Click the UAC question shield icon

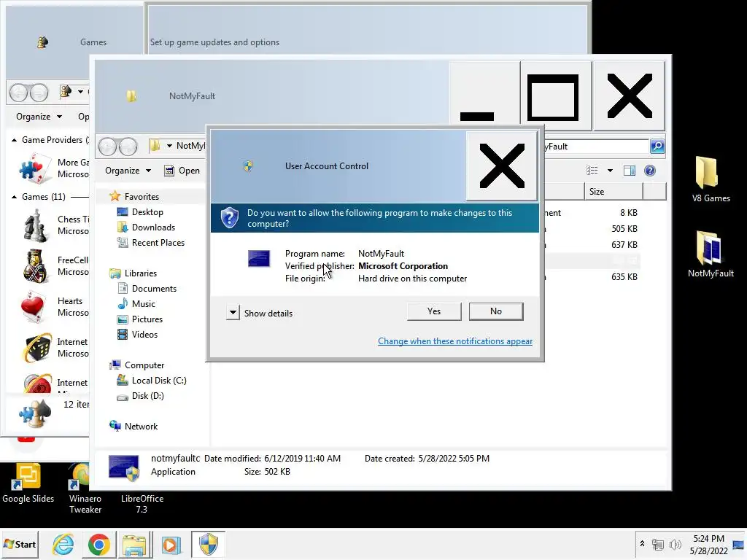tap(229, 217)
